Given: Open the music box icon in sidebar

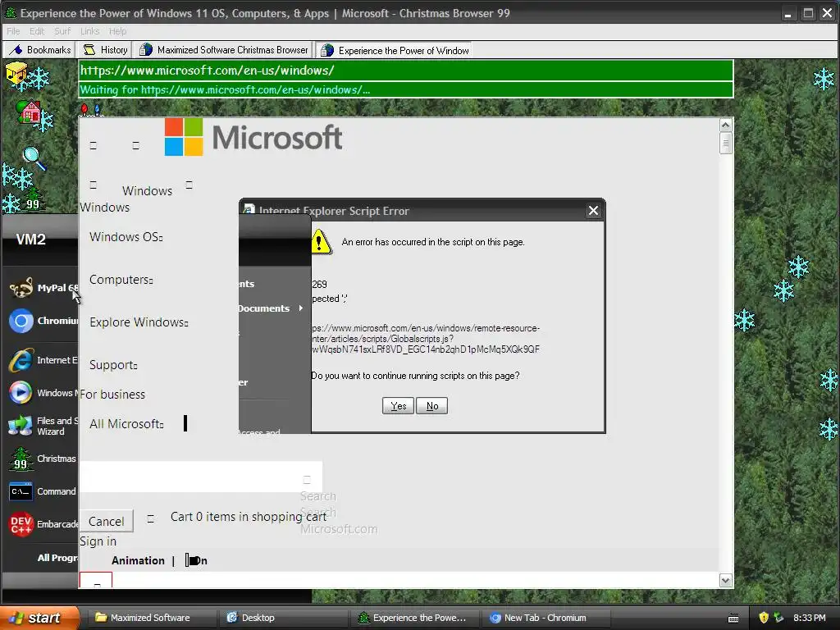Looking at the screenshot, I should click(16, 75).
